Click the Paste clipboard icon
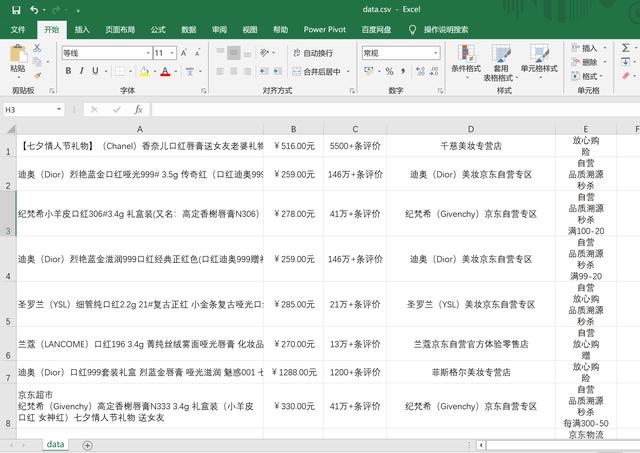 pos(18,54)
